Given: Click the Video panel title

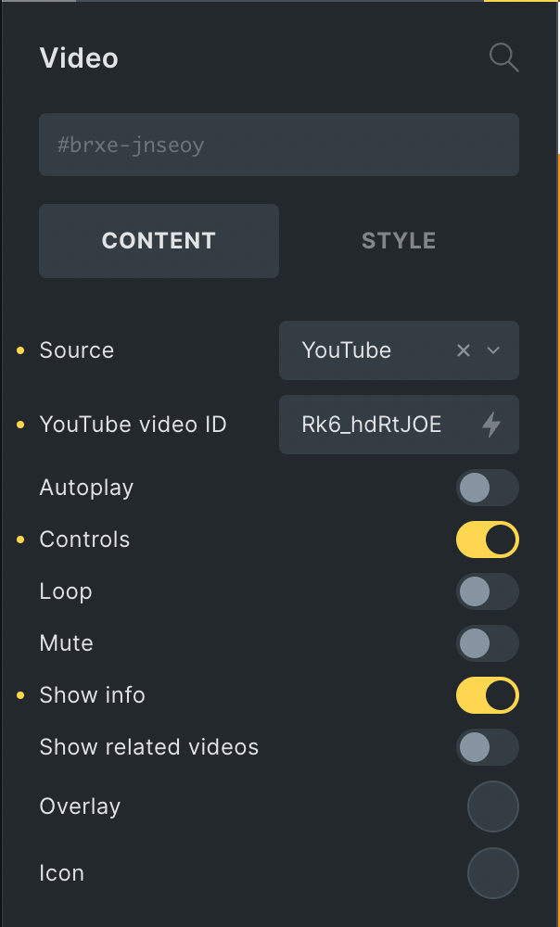Looking at the screenshot, I should (79, 58).
